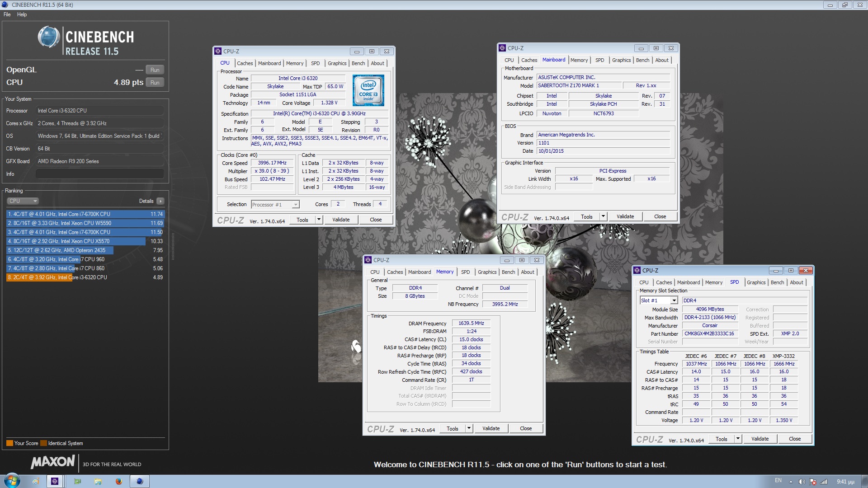The image size is (868, 488).
Task: Expand ranking Details arrow
Action: 160,201
